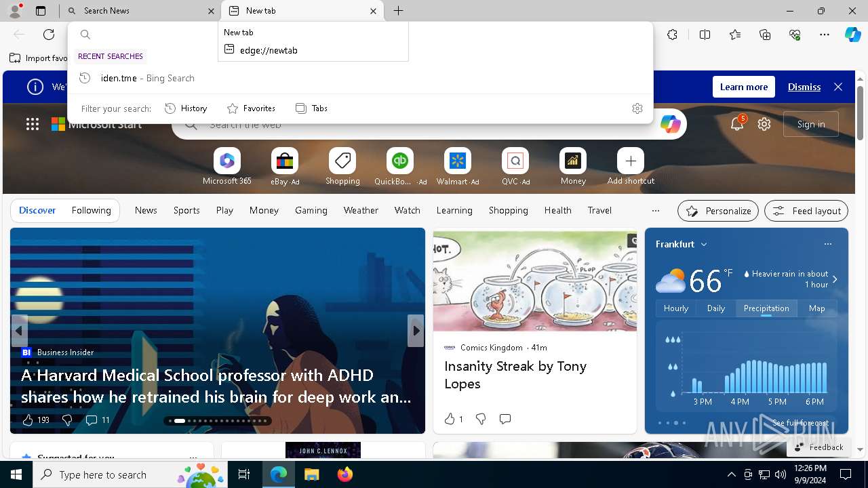Click the Copilot icon in web search box
868x488 pixels.
click(x=670, y=124)
